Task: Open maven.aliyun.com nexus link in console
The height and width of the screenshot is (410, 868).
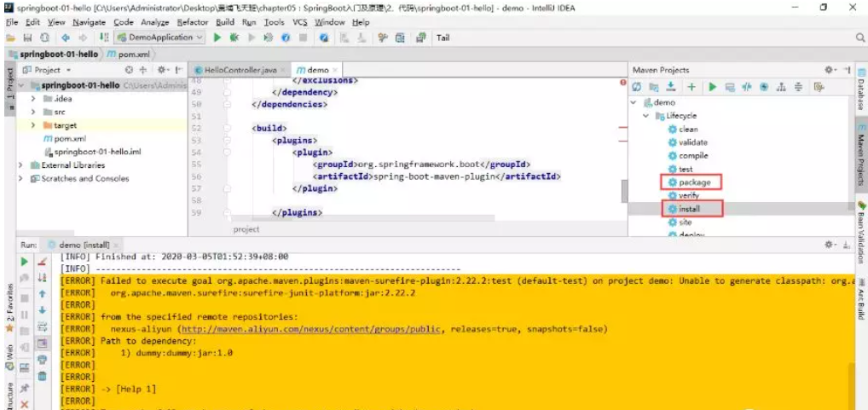Action: [312, 329]
